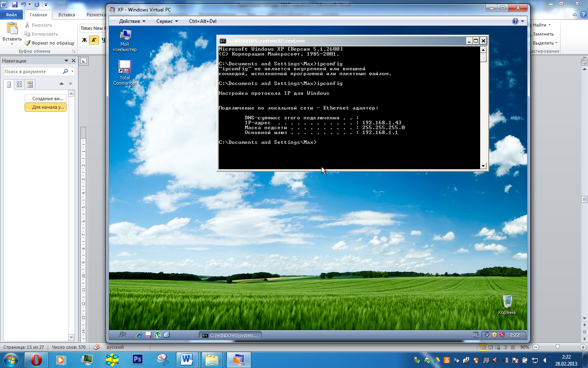Open the Файл tab in Word

tap(11, 15)
